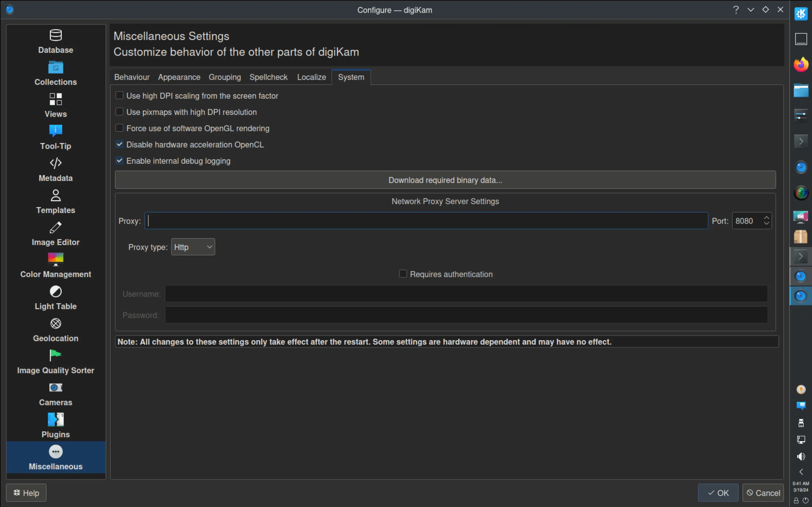
Task: Open the Image Quality Sorter settings
Action: pos(55,361)
